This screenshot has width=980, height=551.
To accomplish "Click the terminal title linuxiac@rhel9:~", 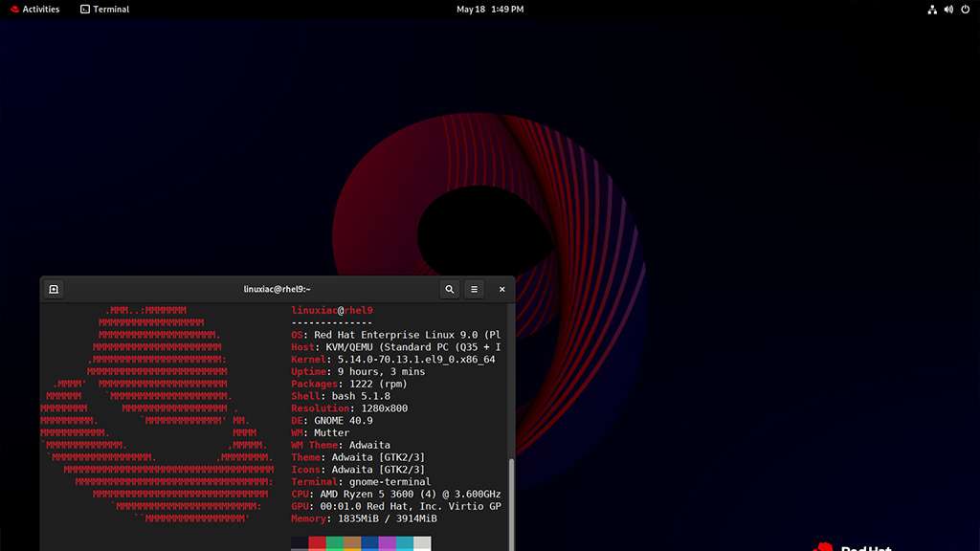I will tap(277, 289).
